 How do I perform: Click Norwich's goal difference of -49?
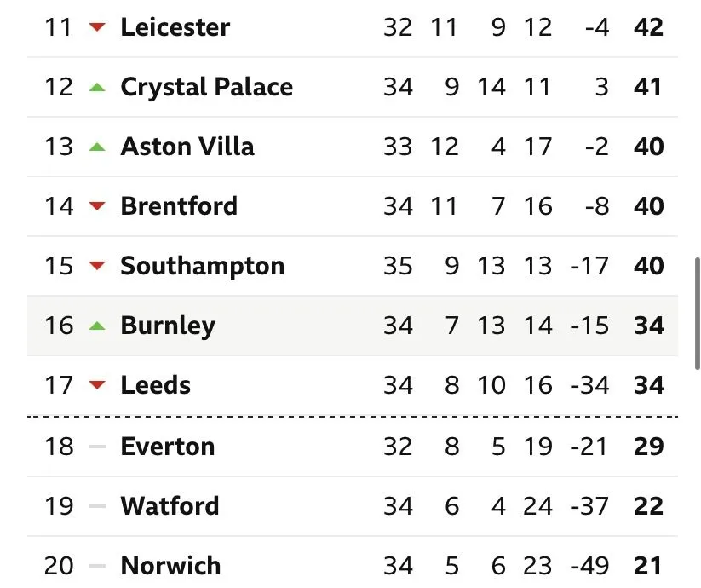(589, 566)
